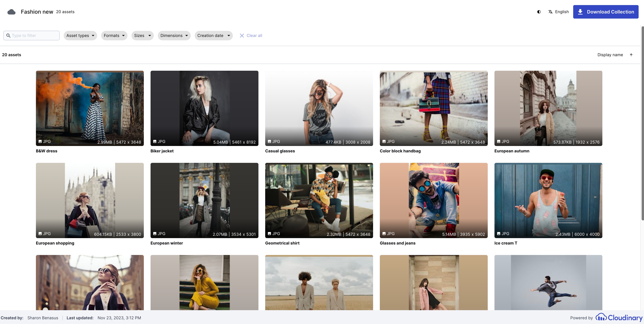Open the Formats dropdown
644x324 pixels.
tap(114, 36)
